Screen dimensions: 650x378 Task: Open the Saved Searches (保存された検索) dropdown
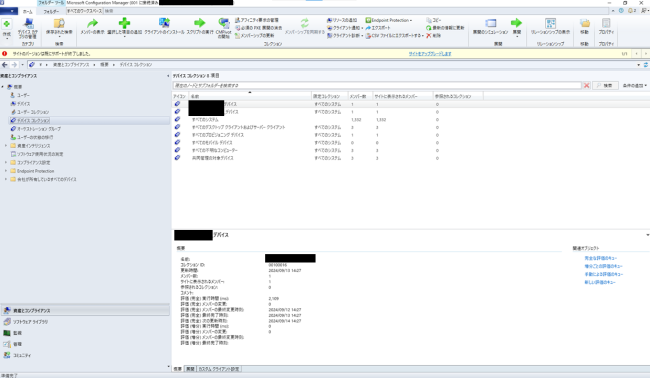[59, 27]
